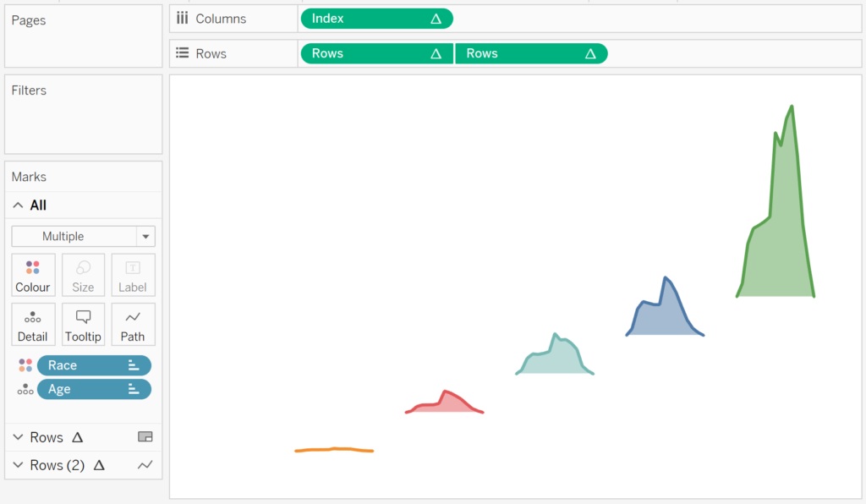
Task: Select the Index pill on Columns
Action: click(x=376, y=19)
